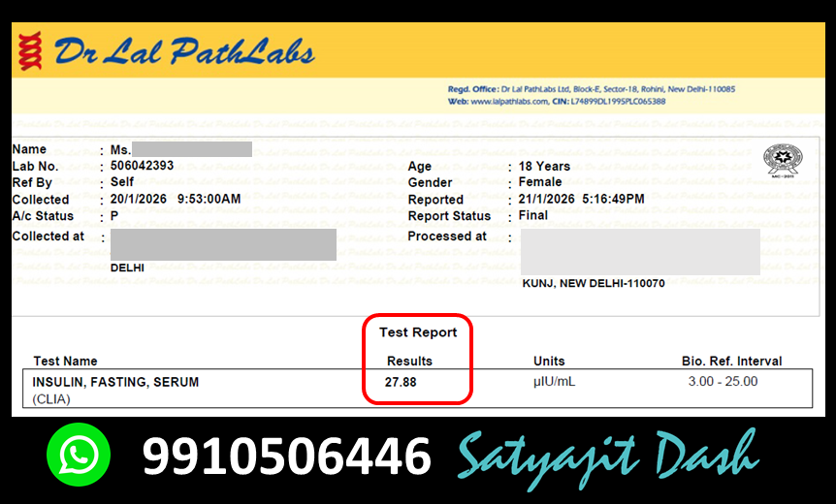Click the Dr Lal PathLabs brand name

[x=184, y=51]
